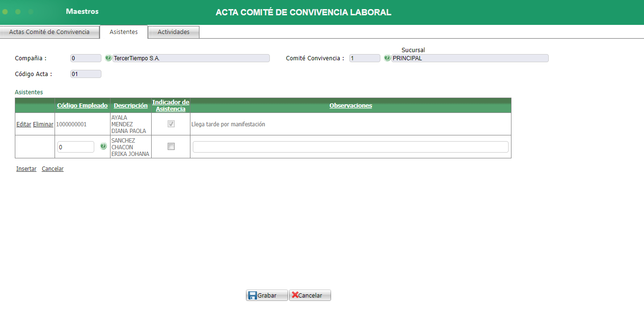Click Editar on the AYALA MENDEZ row
The height and width of the screenshot is (311, 644).
pos(23,123)
